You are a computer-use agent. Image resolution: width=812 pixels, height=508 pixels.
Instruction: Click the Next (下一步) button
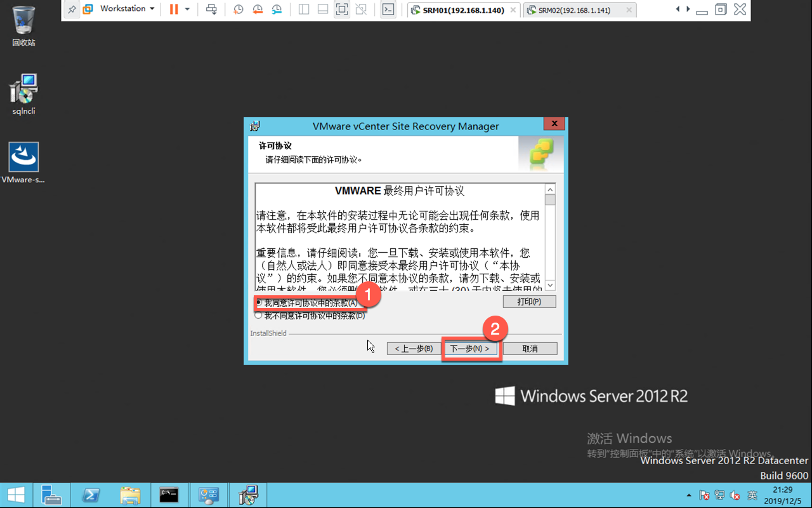click(469, 349)
